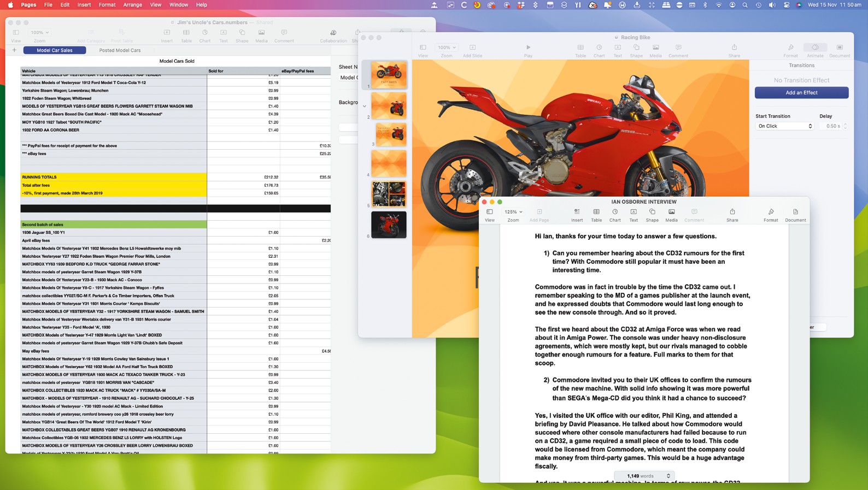Click Table icon in the Keynote Racing Bike toolbar
This screenshot has width=868, height=490.
click(580, 50)
